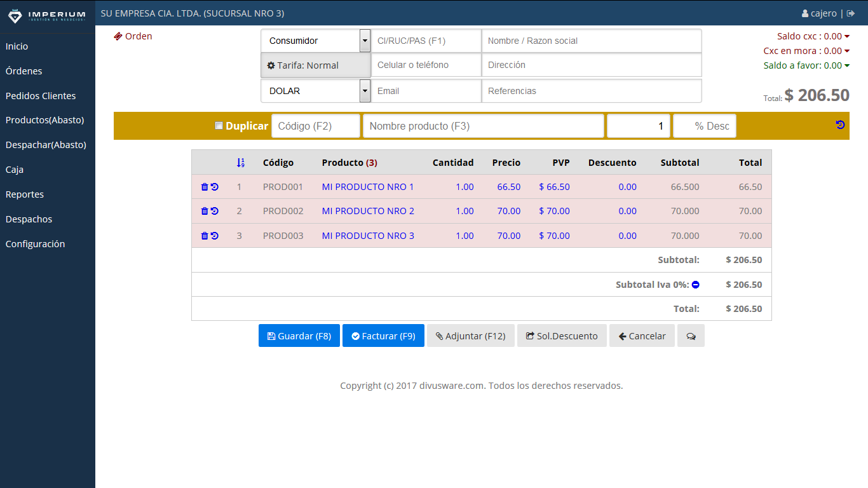The width and height of the screenshot is (868, 488).
Task: Expand the Cxc en mora caret
Action: tap(847, 51)
